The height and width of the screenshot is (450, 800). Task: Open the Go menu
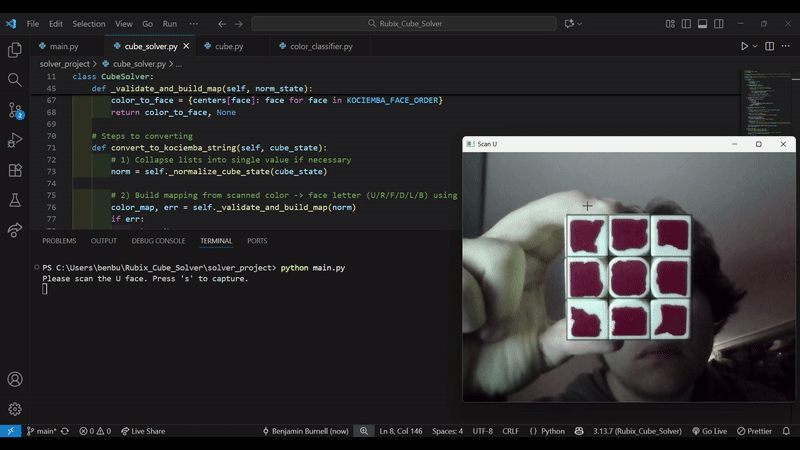(x=147, y=23)
